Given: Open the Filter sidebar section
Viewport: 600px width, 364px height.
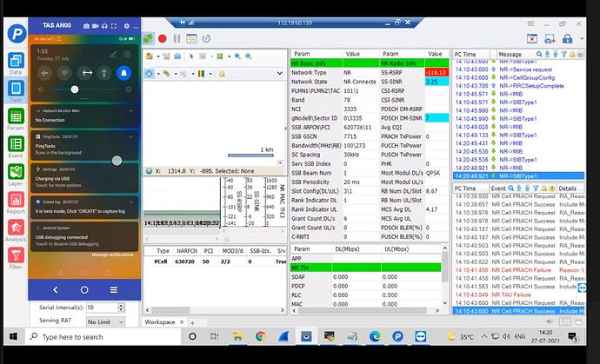Looking at the screenshot, I should 16,258.
